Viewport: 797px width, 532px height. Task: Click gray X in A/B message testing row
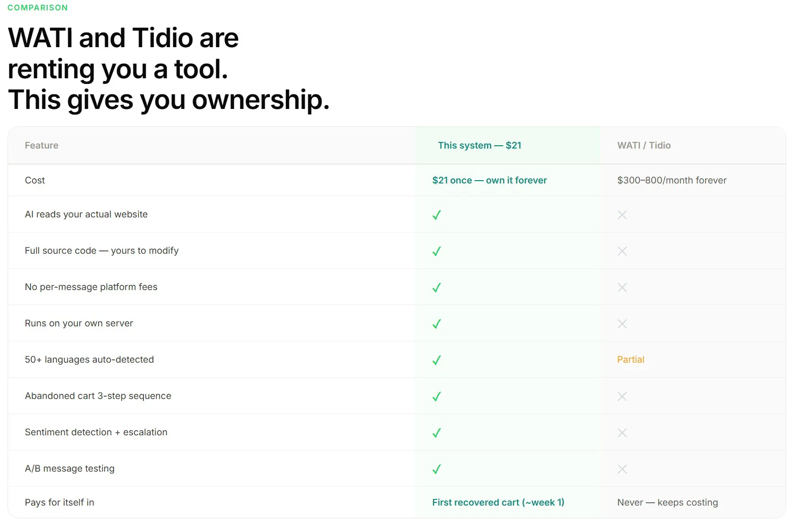(622, 469)
